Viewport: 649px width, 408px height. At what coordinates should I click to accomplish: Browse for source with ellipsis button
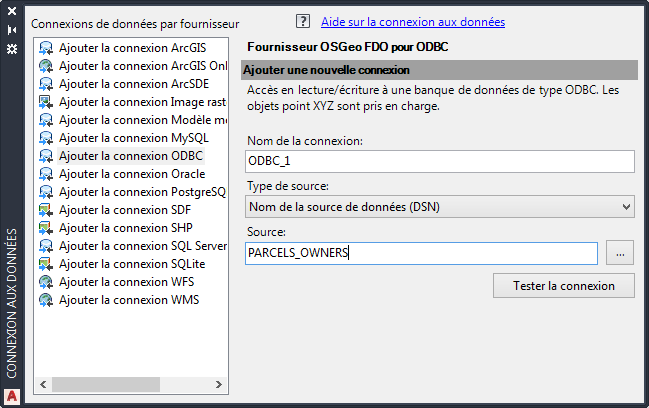coord(620,254)
